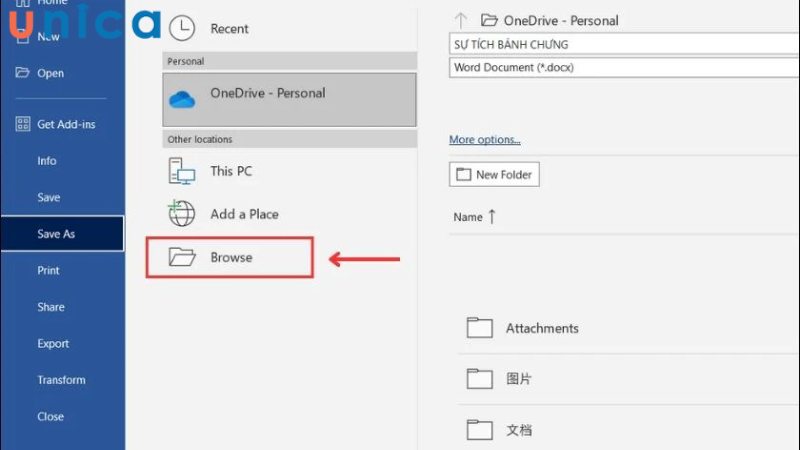
Task: Select Save As in the sidebar
Action: coord(56,234)
